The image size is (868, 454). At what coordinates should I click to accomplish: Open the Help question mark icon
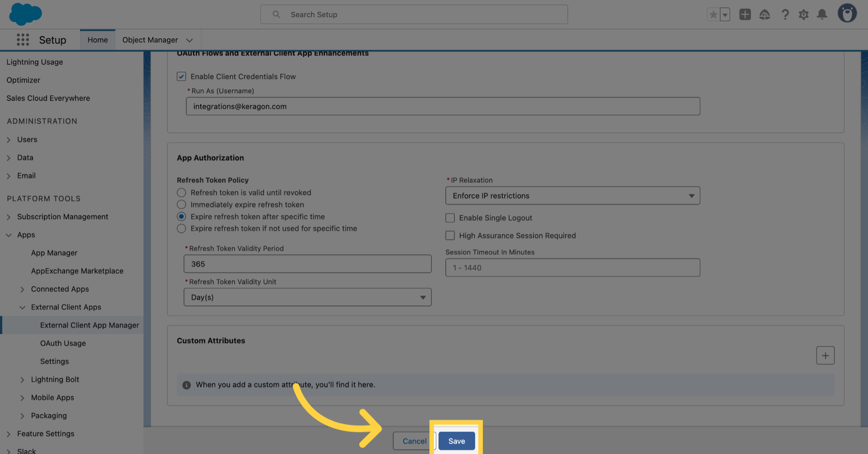click(785, 14)
